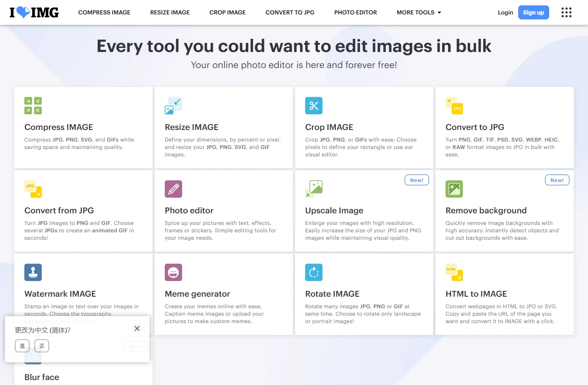Open the Remove background card title
The width and height of the screenshot is (588, 385).
pos(486,210)
